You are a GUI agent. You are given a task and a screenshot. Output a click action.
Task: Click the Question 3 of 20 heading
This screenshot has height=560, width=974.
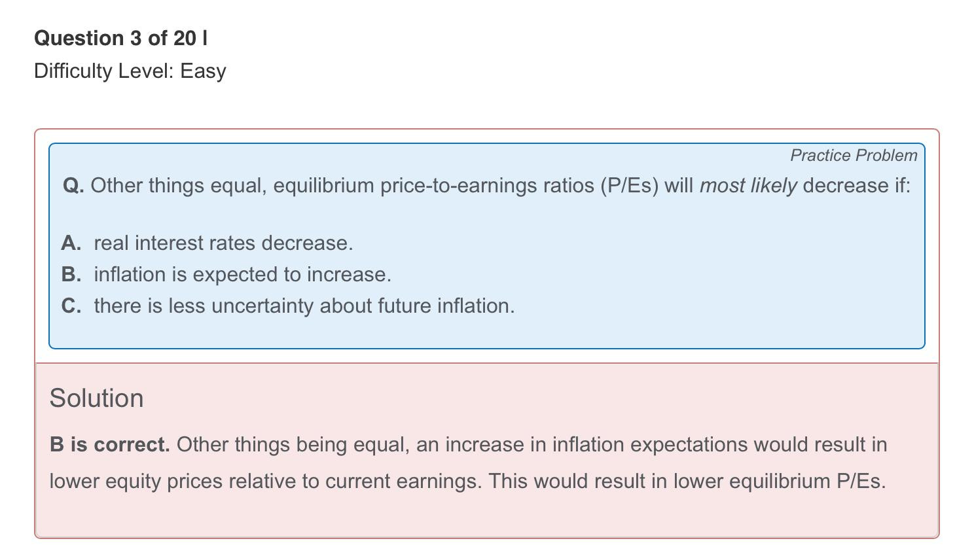121,38
